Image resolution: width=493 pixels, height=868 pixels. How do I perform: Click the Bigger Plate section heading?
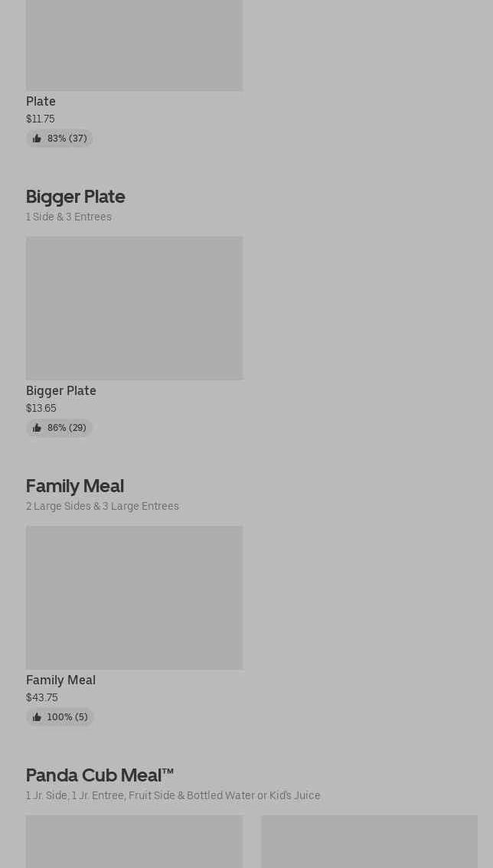click(x=75, y=197)
